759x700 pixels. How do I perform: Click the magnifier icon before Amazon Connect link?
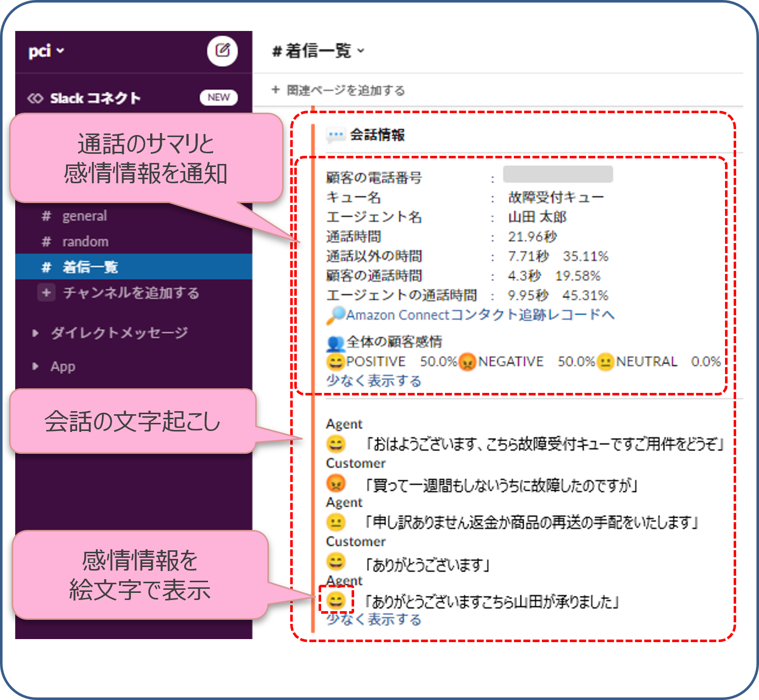coord(335,315)
